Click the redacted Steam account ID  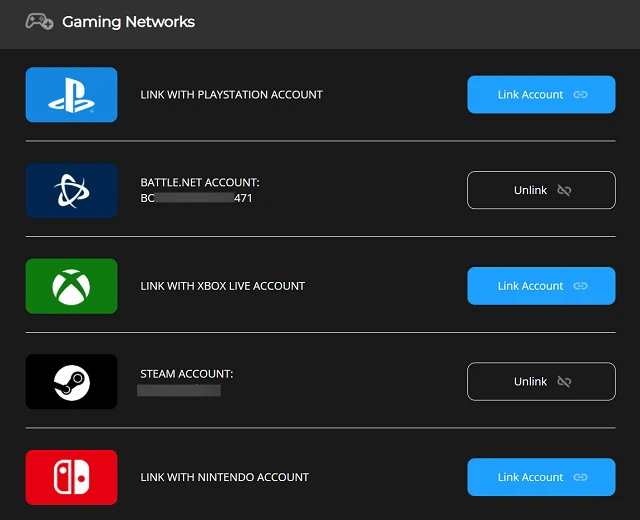(x=178, y=390)
